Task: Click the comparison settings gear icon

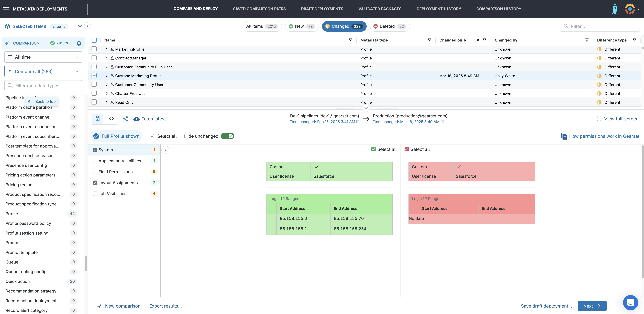Action: coord(79,43)
